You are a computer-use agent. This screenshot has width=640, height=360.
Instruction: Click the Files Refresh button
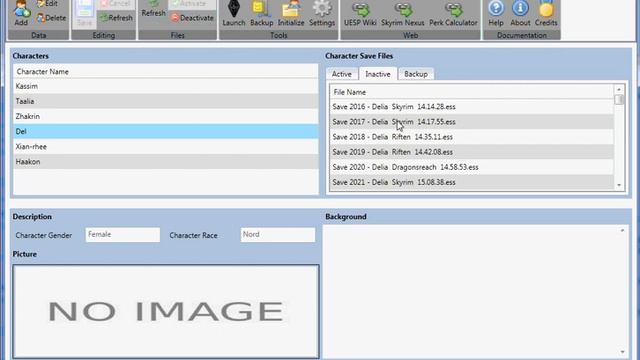(153, 9)
